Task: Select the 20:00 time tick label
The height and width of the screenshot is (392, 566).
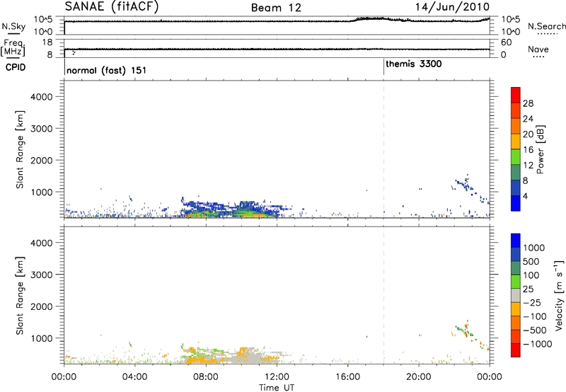Action: [x=418, y=377]
